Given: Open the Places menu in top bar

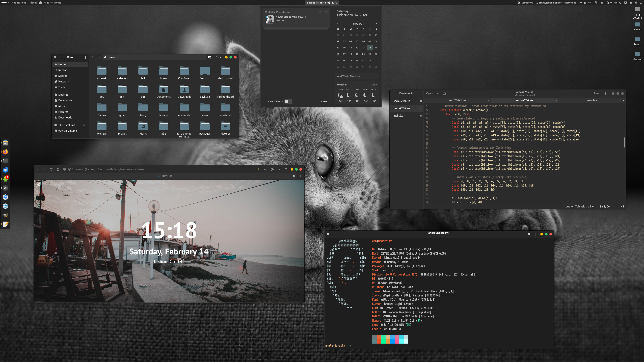Looking at the screenshot, I should click(x=33, y=3).
